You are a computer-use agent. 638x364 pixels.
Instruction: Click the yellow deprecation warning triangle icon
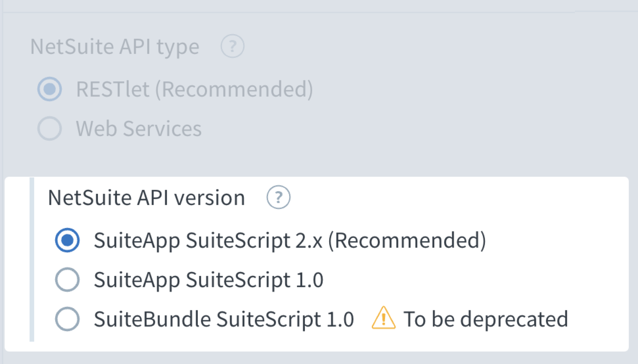click(x=383, y=318)
